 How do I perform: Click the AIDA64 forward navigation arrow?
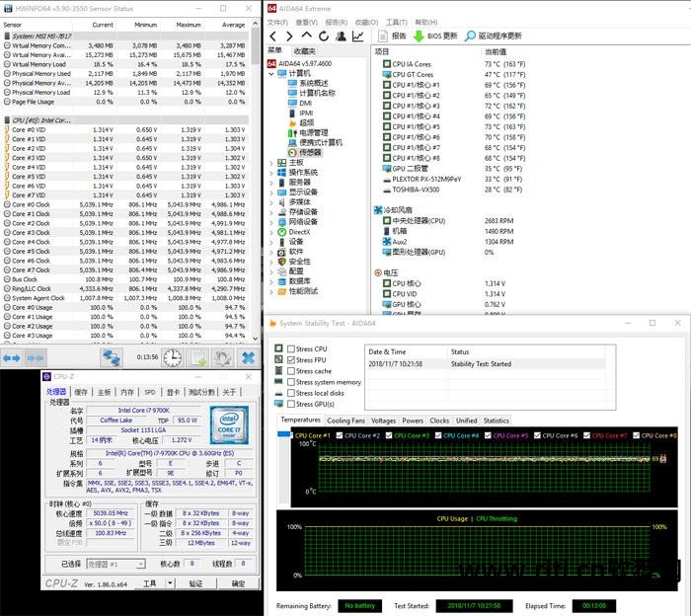(x=289, y=37)
